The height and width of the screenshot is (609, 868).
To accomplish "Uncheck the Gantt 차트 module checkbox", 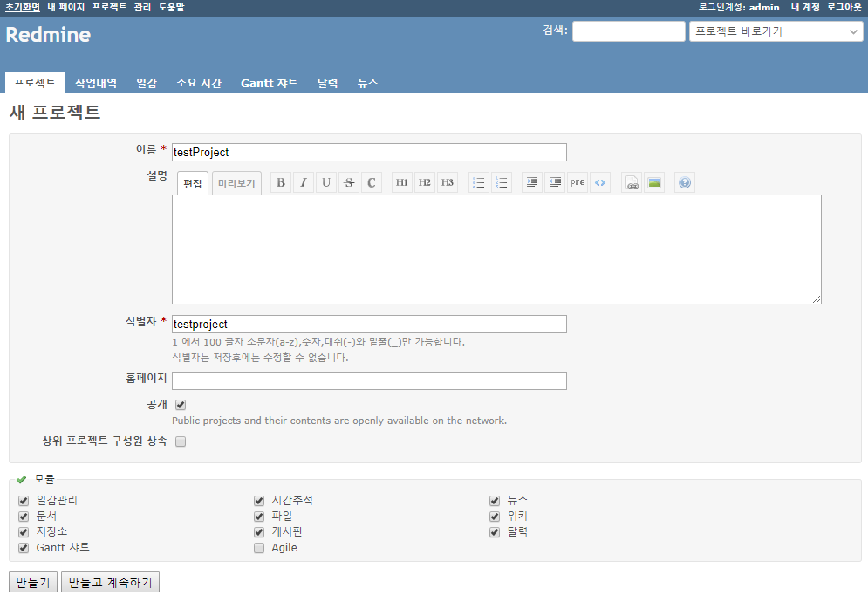I will 24,548.
